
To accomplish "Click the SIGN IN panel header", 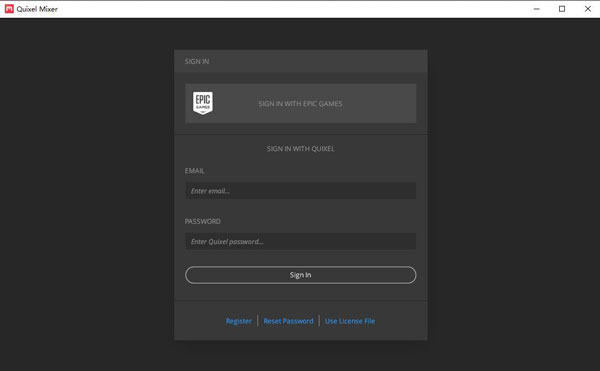I will pos(300,61).
